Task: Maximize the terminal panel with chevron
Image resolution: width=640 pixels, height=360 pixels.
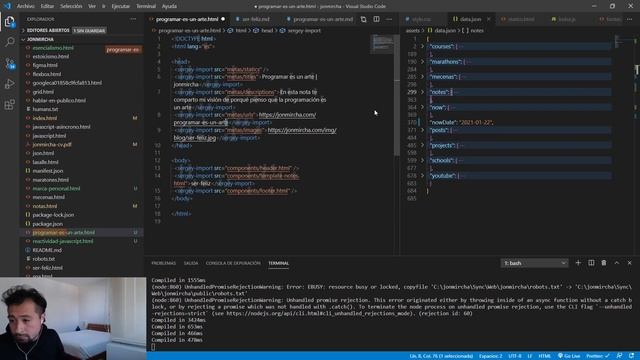Action: 617,263
